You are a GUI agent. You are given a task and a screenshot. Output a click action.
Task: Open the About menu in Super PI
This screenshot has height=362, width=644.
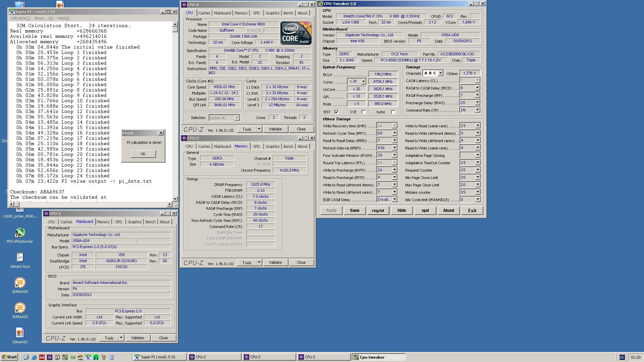pyautogui.click(x=44, y=18)
